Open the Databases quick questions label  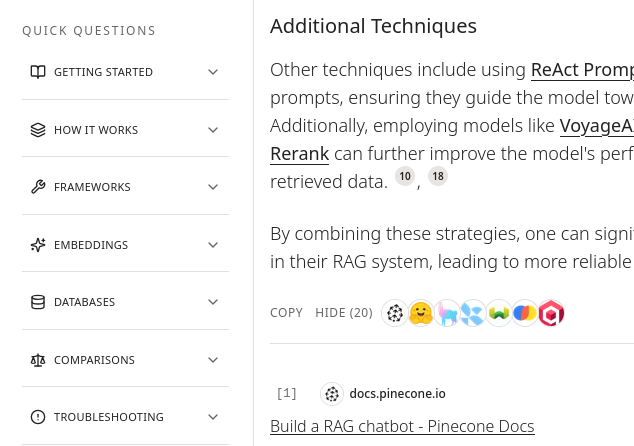(x=84, y=302)
